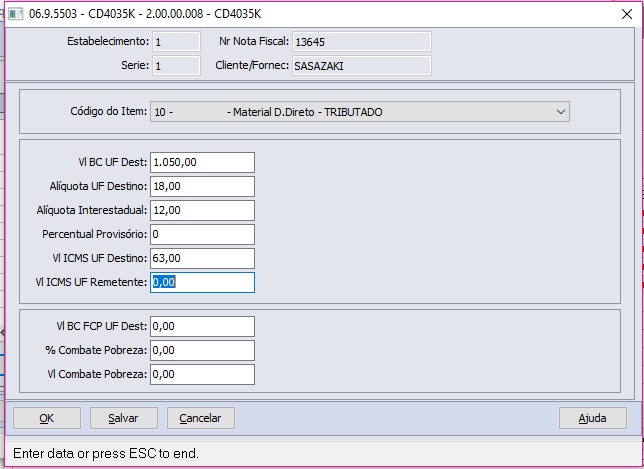Focus the Vl ICMS UF Destino field

click(x=202, y=259)
